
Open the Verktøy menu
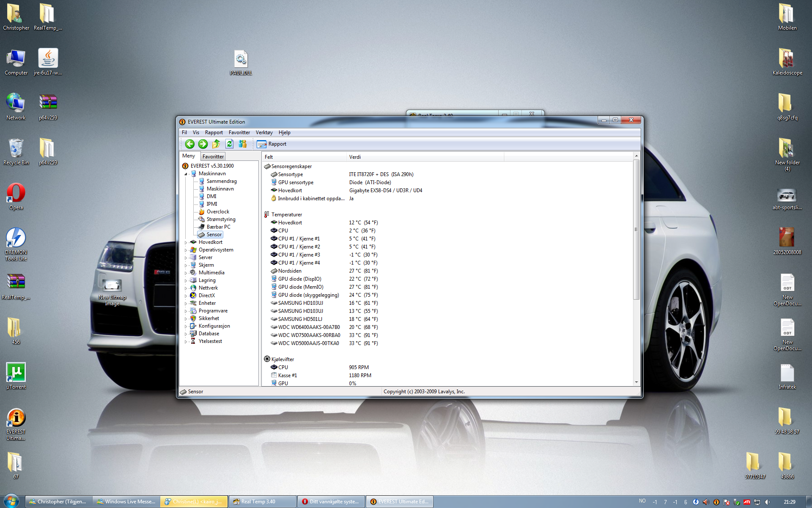coord(264,133)
